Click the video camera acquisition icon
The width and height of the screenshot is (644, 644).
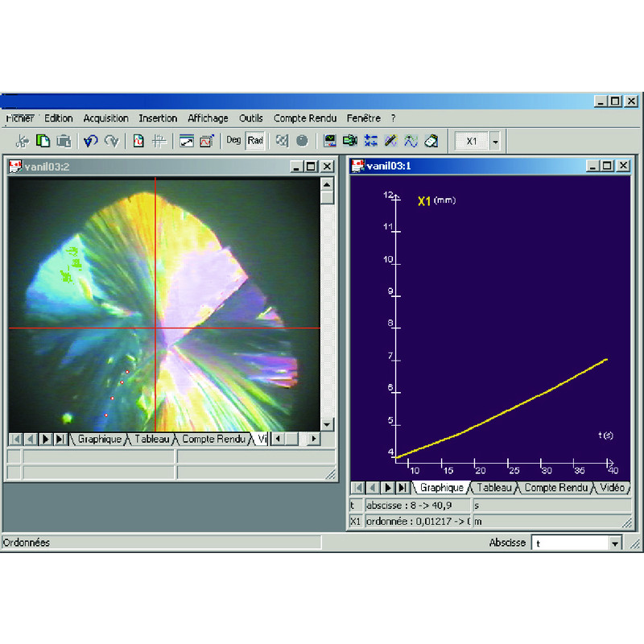point(349,141)
